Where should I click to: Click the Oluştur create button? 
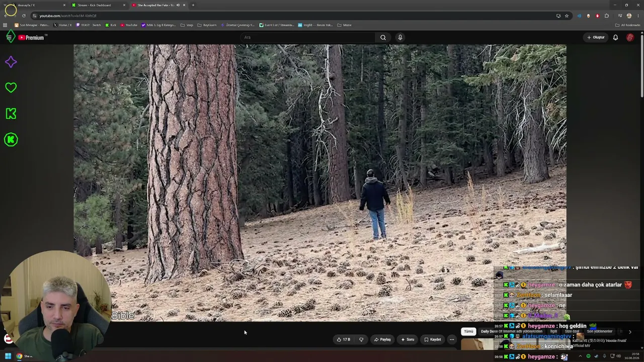(x=596, y=37)
